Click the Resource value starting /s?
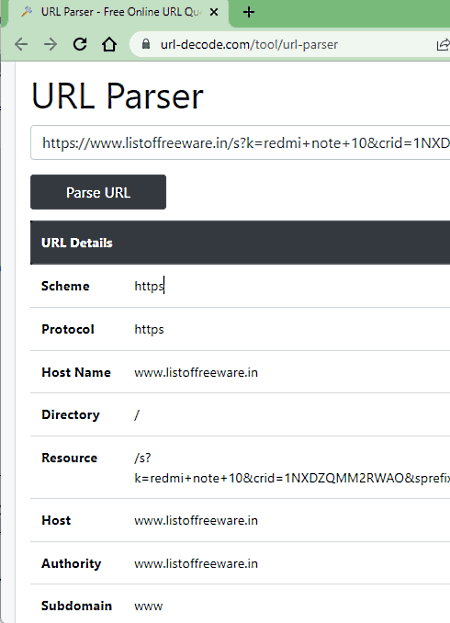The width and height of the screenshot is (450, 623). tap(292, 468)
